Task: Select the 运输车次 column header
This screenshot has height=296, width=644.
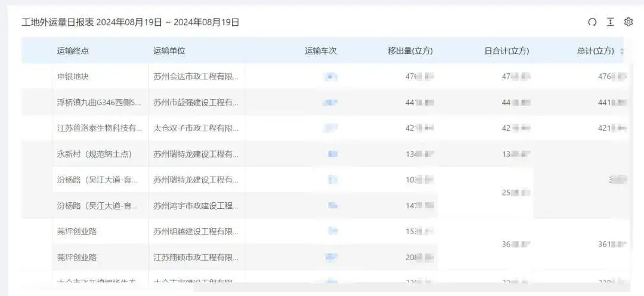Action: click(321, 51)
